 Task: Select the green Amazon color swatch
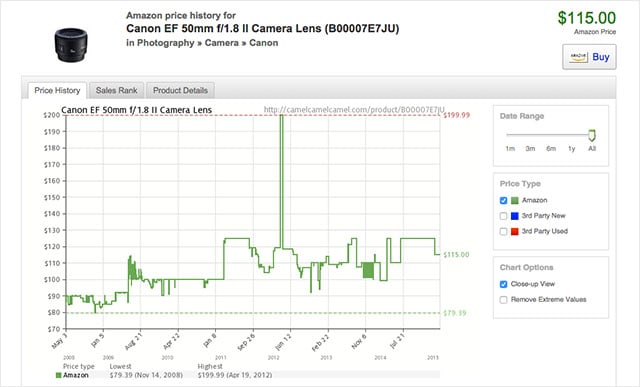[514, 200]
